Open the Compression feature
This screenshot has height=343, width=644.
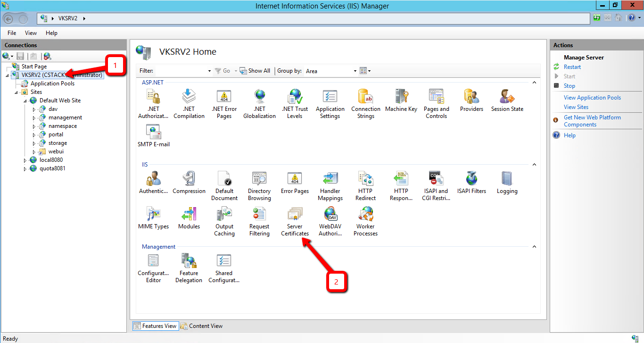[x=189, y=183]
